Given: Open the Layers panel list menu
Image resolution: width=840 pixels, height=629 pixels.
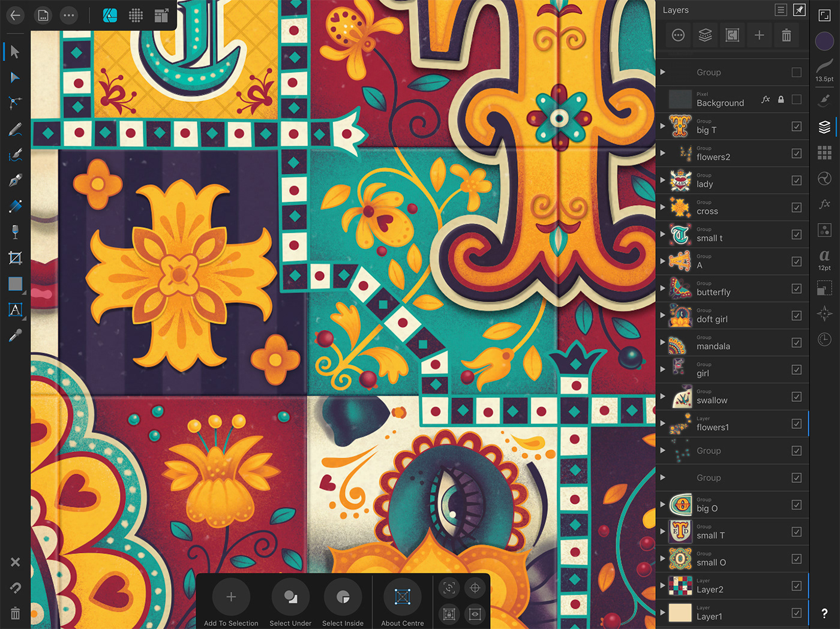Looking at the screenshot, I should click(x=781, y=10).
